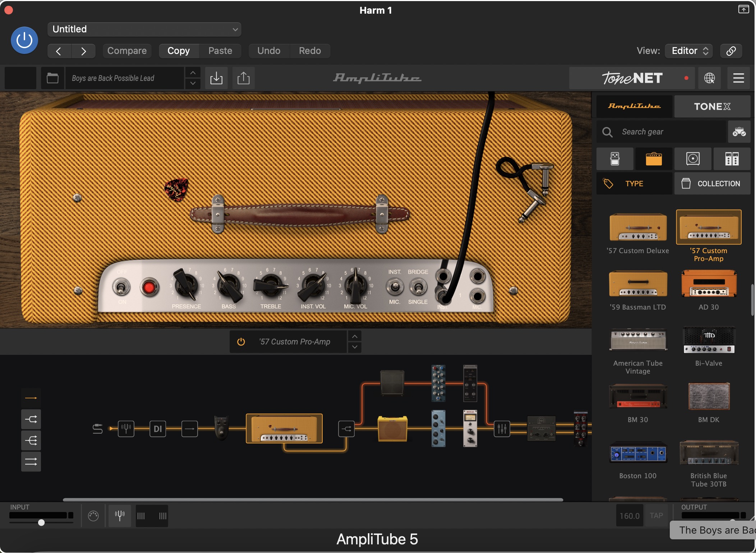Choose the BM 30 amp
Viewport: 756px width, 553px height.
pyautogui.click(x=638, y=396)
